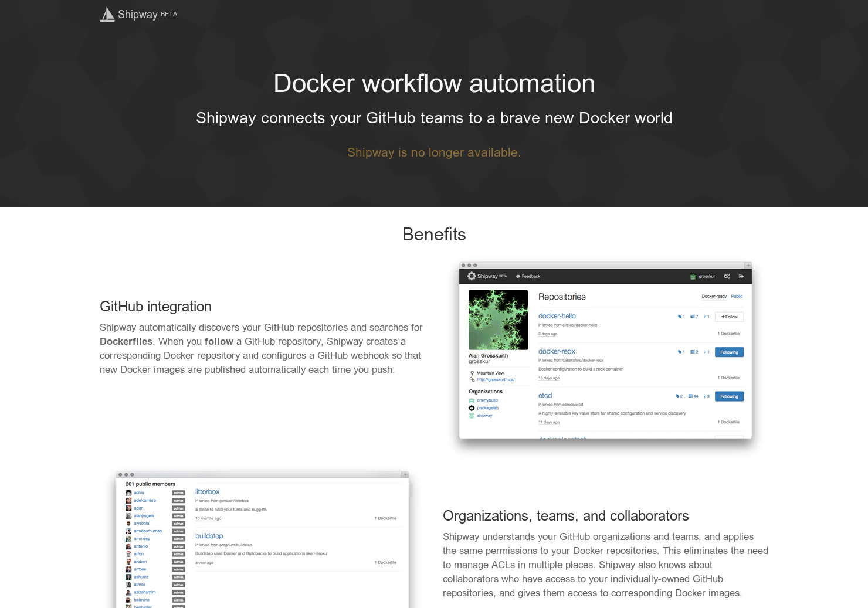
Task: Click the Shipway sailboat logo icon
Action: pyautogui.click(x=107, y=14)
